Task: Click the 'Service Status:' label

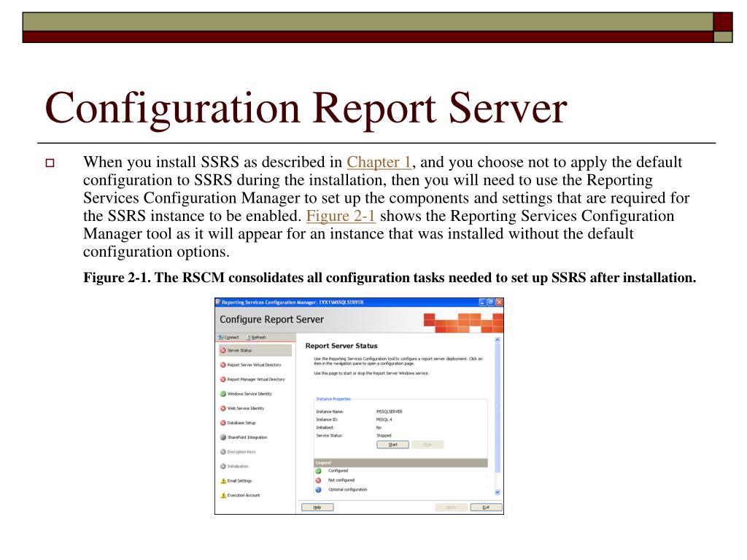Action: [x=329, y=436]
